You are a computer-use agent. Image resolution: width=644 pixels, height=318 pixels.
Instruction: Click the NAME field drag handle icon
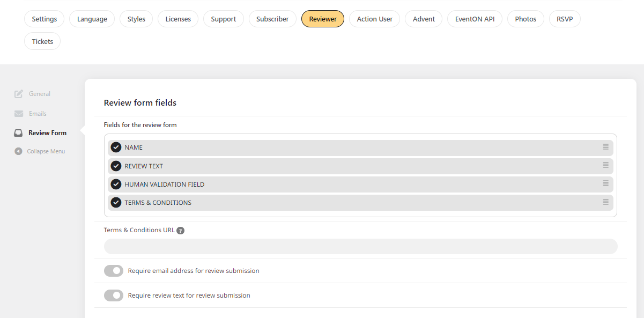[x=605, y=147]
